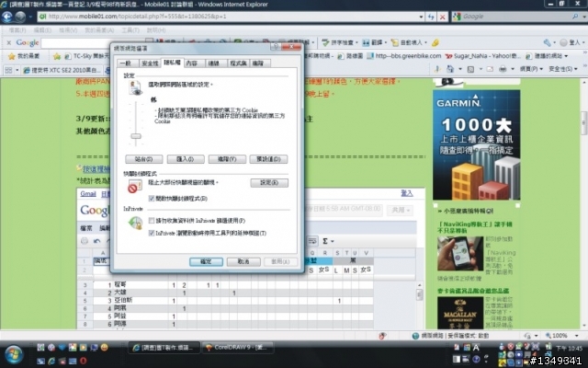Click the Gmail link in embedded sheet
The width and height of the screenshot is (588, 368).
click(88, 194)
